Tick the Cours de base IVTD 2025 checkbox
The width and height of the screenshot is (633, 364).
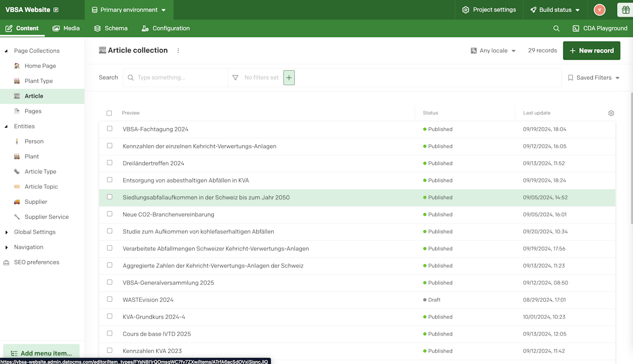point(110,333)
